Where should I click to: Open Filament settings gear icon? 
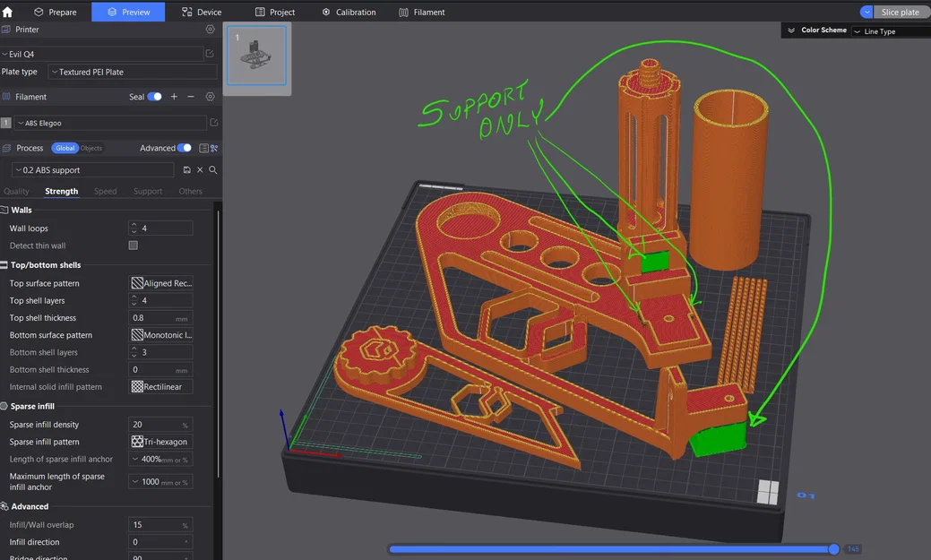(211, 96)
